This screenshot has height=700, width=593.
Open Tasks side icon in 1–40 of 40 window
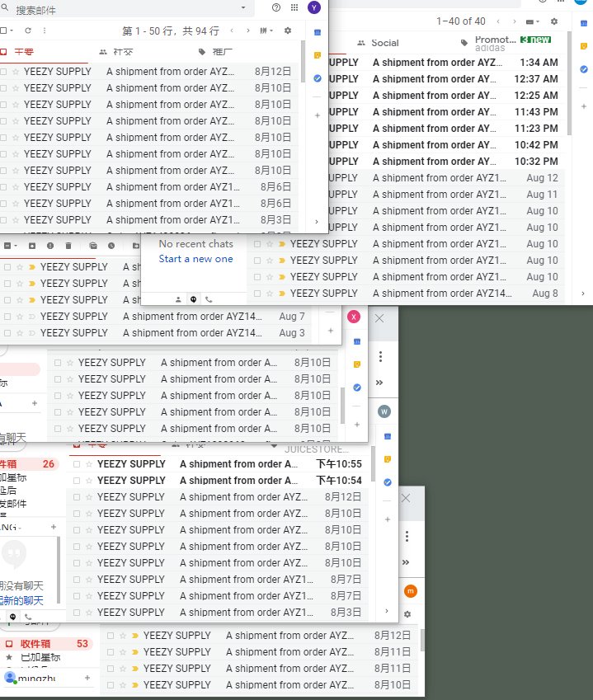(x=584, y=69)
